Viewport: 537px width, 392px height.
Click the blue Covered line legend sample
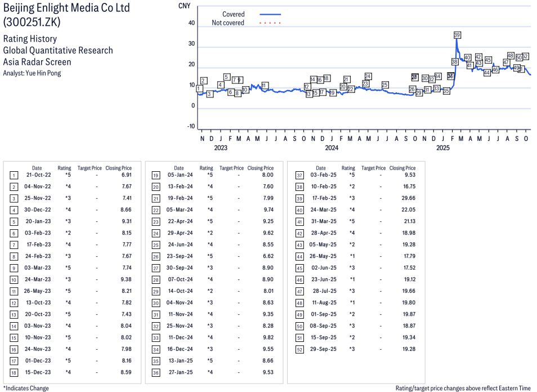pyautogui.click(x=270, y=14)
